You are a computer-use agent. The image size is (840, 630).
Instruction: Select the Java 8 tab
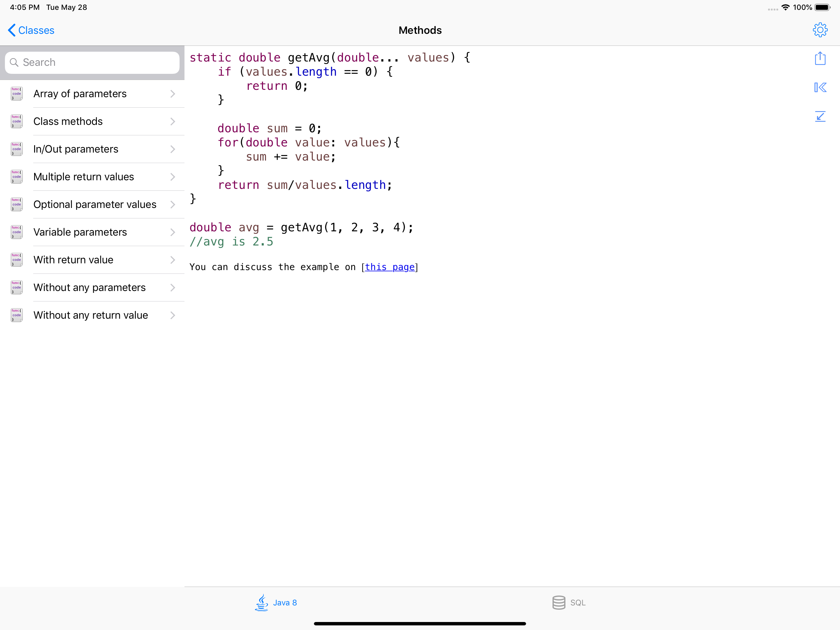pos(276,602)
